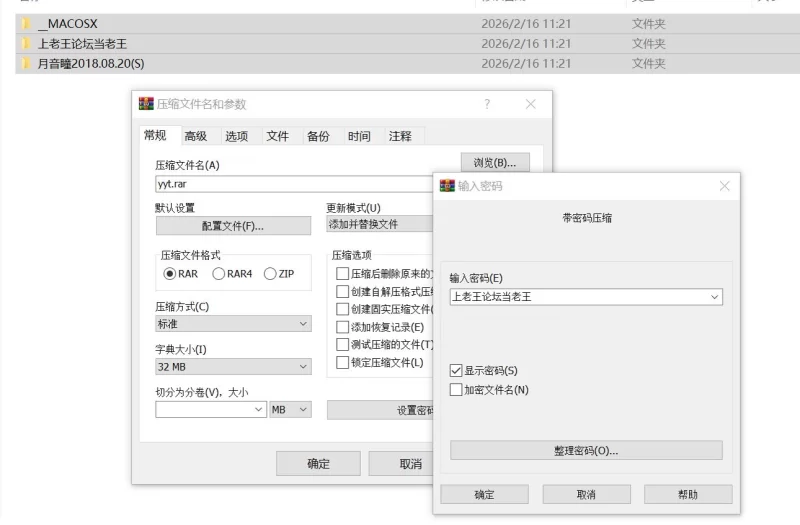800x525 pixels.
Task: Enable 测试压缩的文件(T) checkbox
Action: [342, 345]
